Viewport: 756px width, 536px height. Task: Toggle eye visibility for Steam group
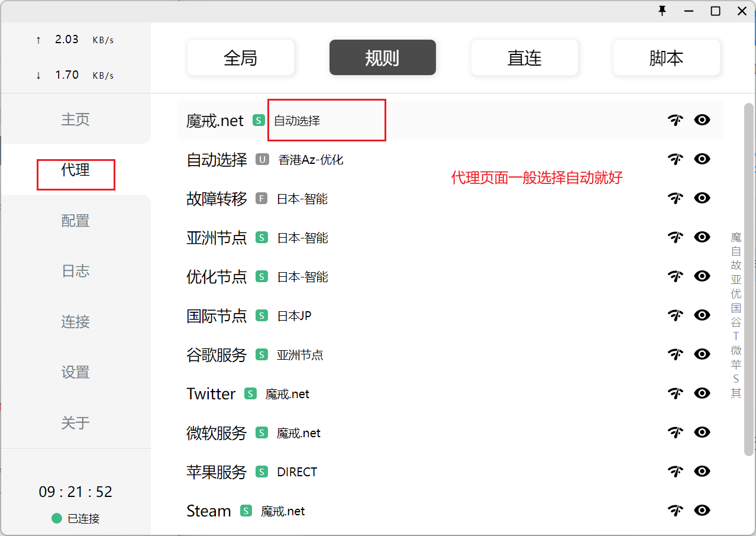(702, 511)
